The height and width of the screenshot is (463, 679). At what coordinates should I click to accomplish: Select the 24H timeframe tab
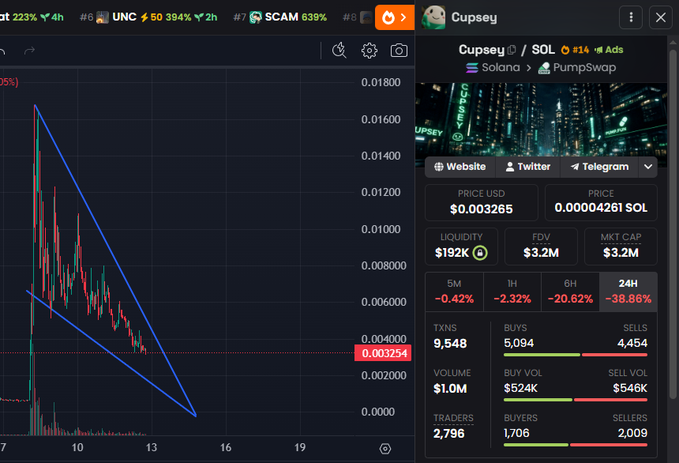628,291
